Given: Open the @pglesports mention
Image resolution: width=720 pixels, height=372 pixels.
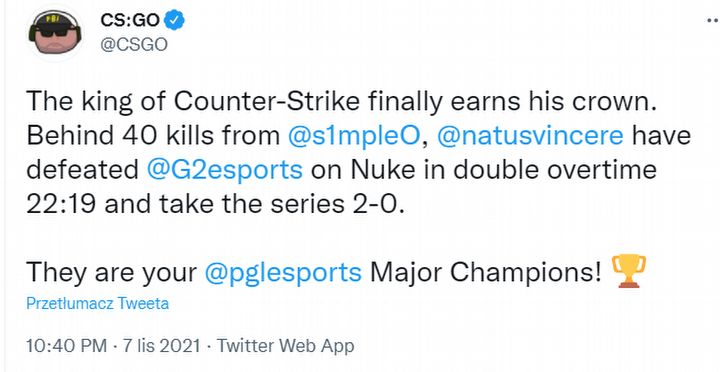Looking at the screenshot, I should click(x=283, y=273).
